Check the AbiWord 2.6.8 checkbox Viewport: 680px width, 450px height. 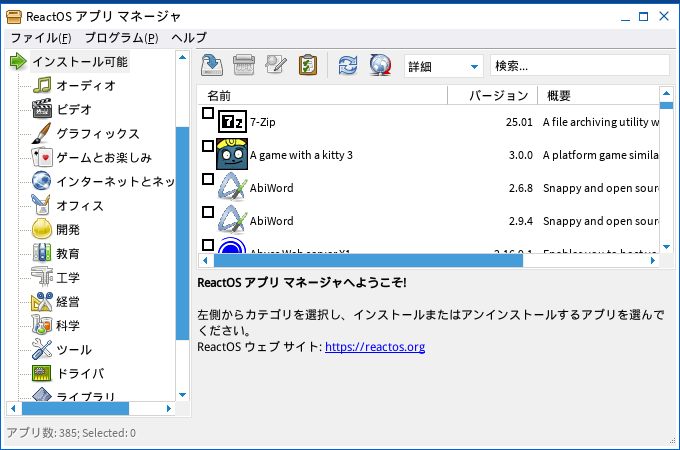(x=208, y=179)
